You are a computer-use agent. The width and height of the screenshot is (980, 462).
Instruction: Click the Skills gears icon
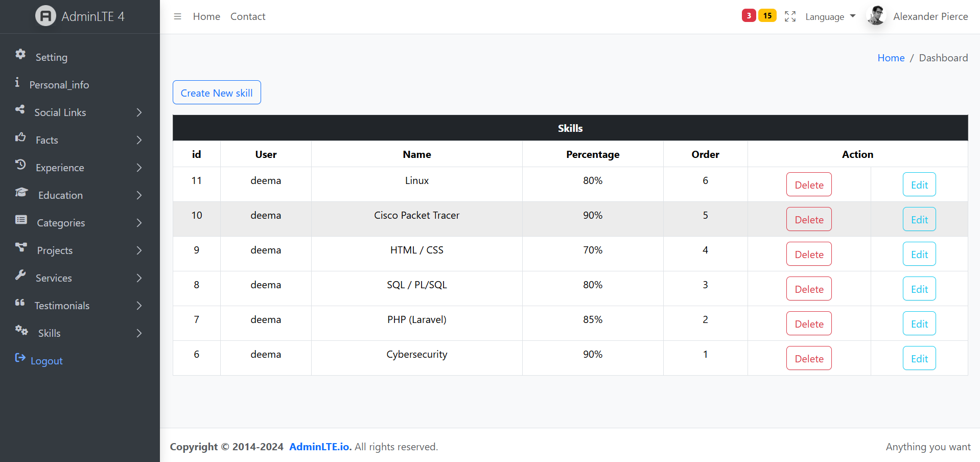[x=21, y=330]
